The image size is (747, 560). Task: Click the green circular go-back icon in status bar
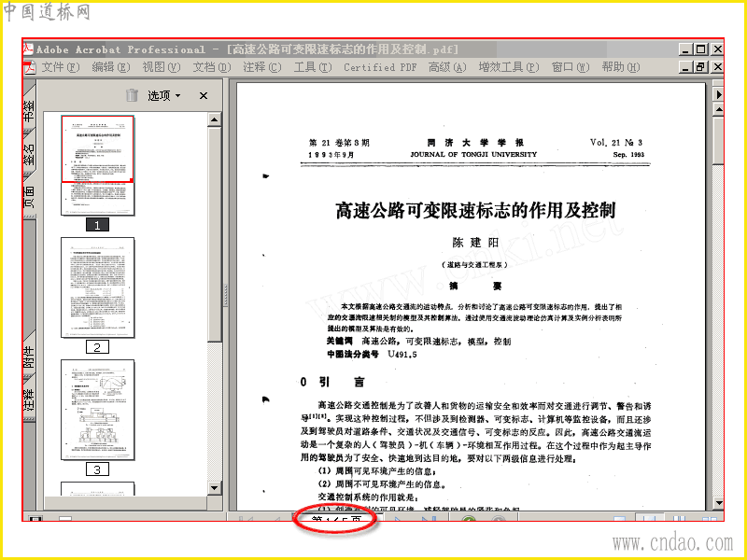tap(469, 519)
